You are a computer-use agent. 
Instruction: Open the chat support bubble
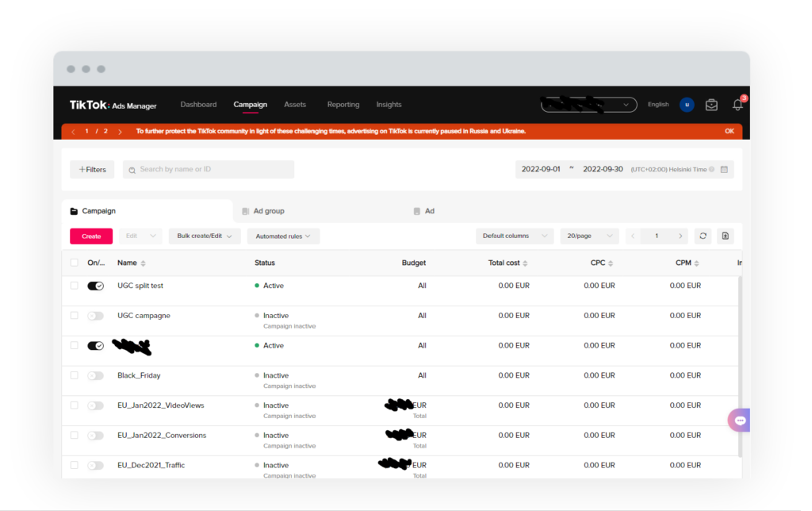[x=740, y=421]
